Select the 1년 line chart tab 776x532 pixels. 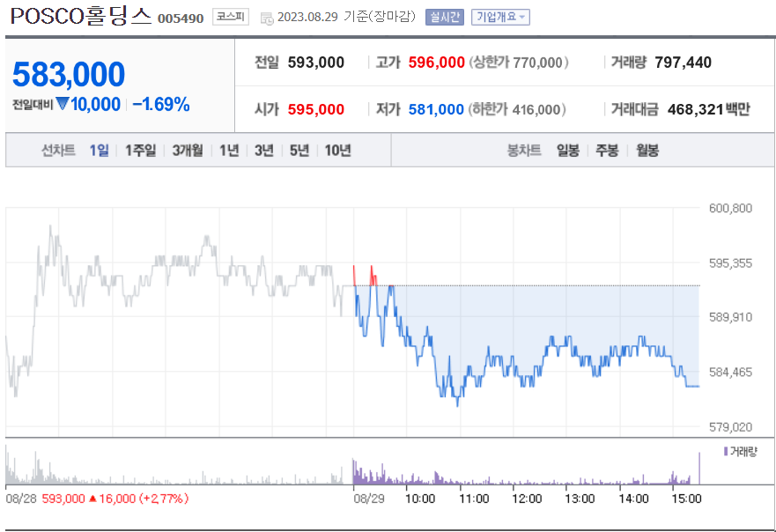[x=229, y=150]
